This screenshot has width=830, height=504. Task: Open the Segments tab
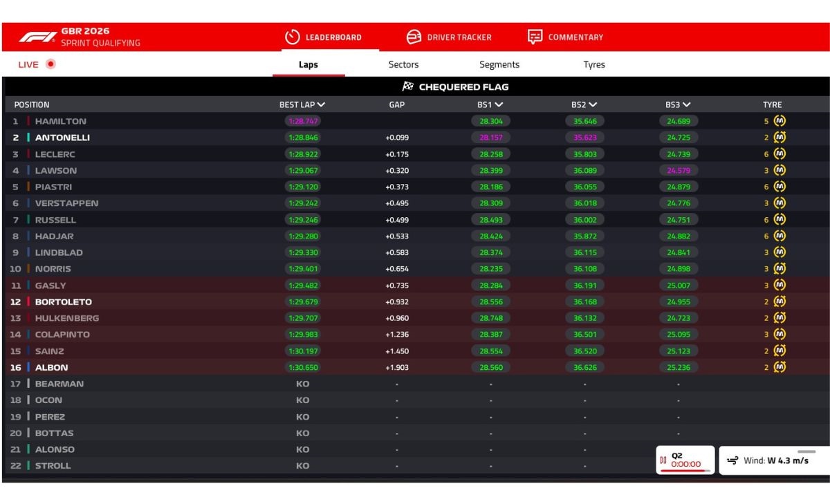pyautogui.click(x=499, y=64)
